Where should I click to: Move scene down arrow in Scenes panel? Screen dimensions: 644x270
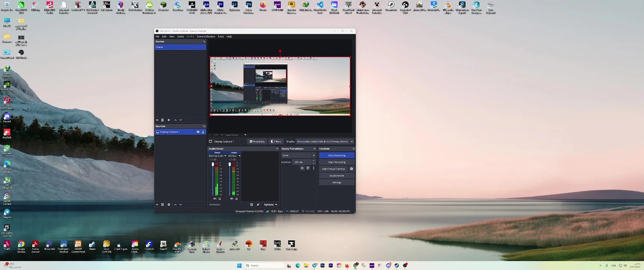click(x=181, y=120)
